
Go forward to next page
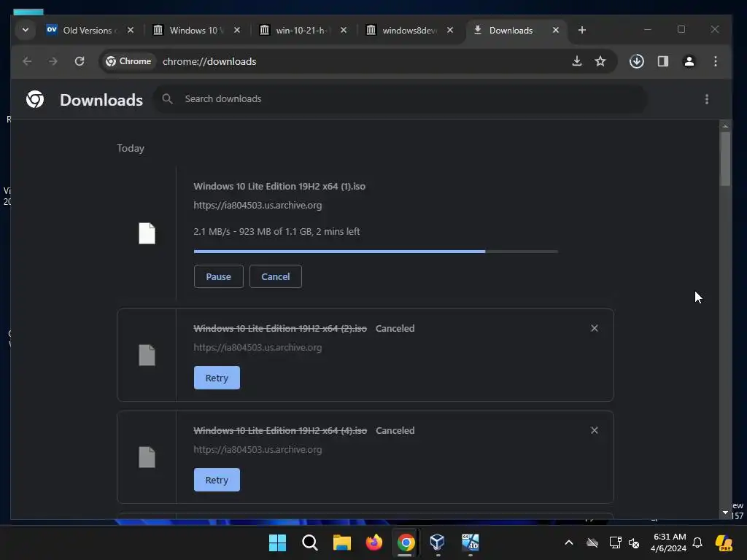coord(53,61)
